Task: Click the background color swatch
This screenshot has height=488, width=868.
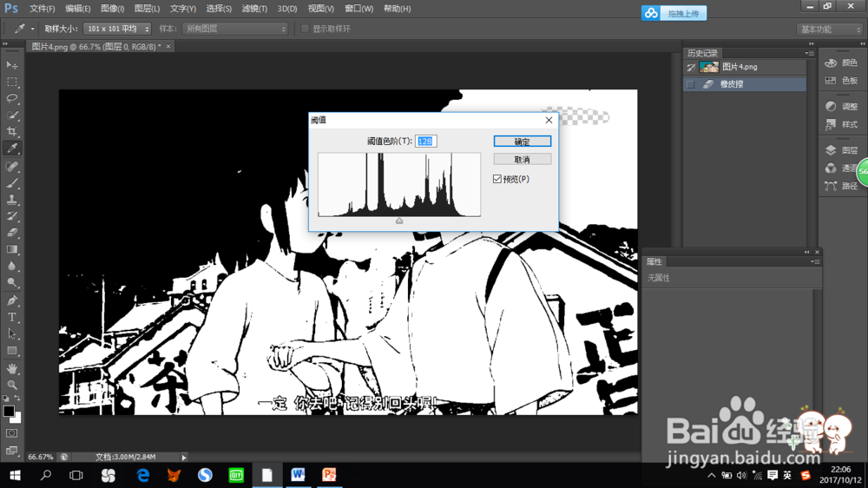Action: pyautogui.click(x=17, y=419)
